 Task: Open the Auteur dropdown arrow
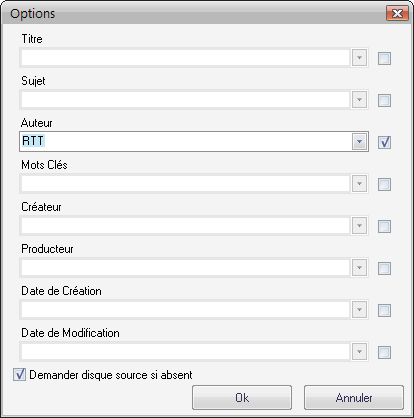coord(359,142)
